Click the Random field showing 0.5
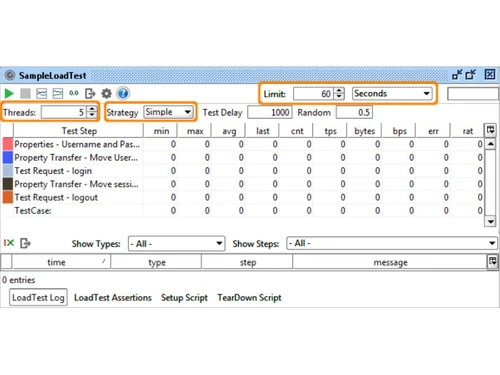Viewport: 500px width, 375px height. pos(354,112)
